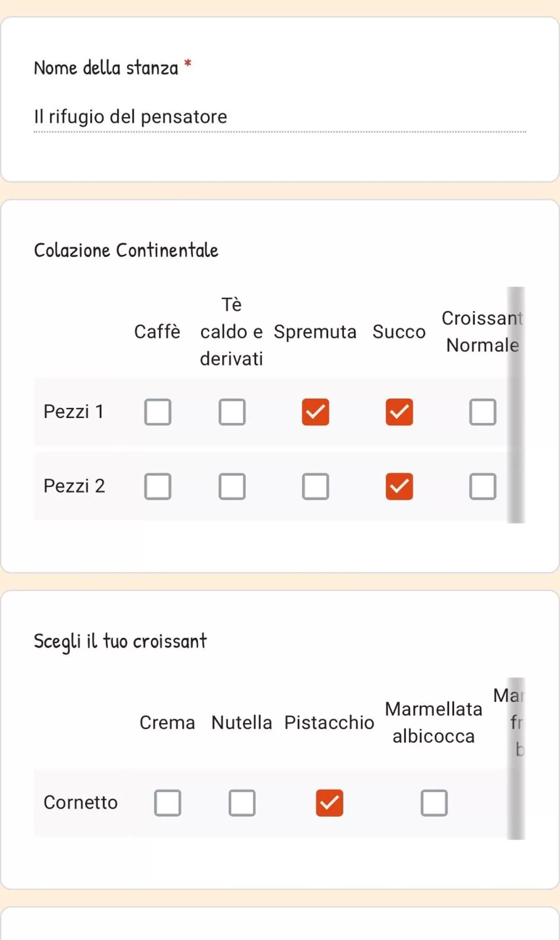This screenshot has width=560, height=940.
Task: Choose Crema for the Cornetto
Action: 168,803
